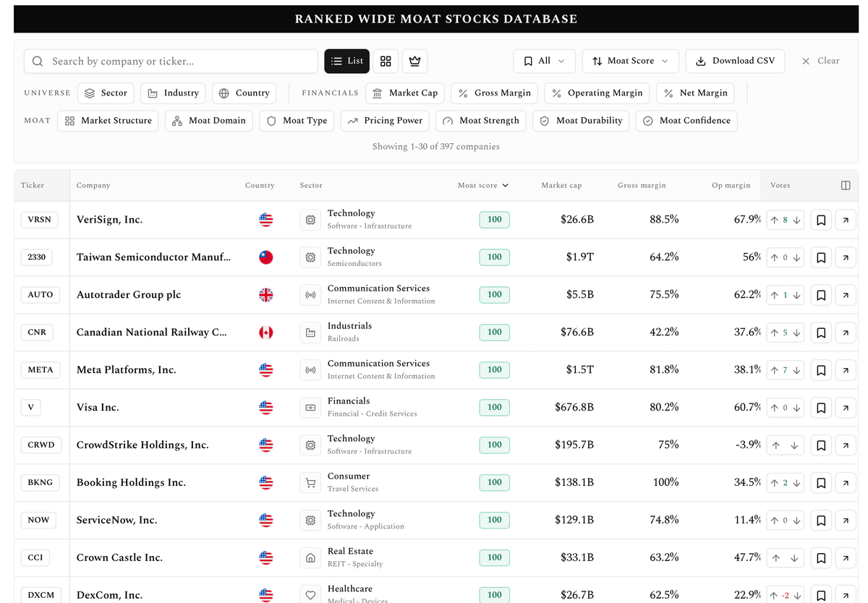Upvote Autotrader Group plc
The image size is (868, 603).
click(775, 295)
